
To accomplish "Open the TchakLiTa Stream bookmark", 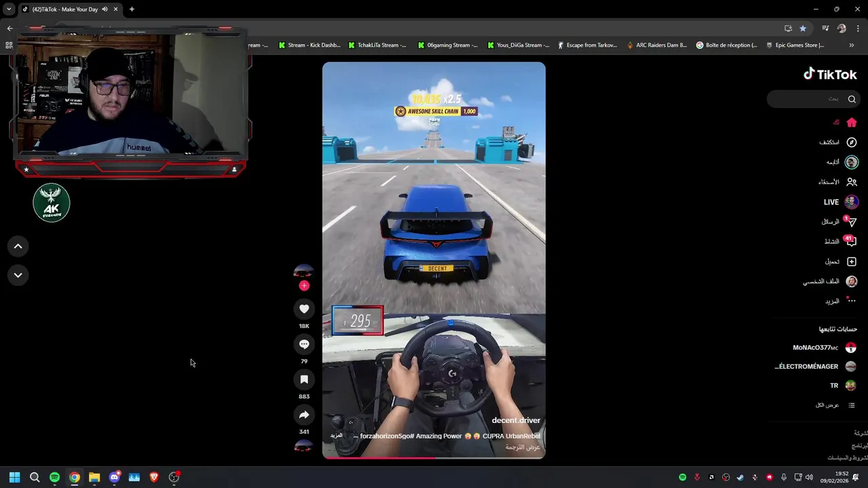I will point(377,45).
